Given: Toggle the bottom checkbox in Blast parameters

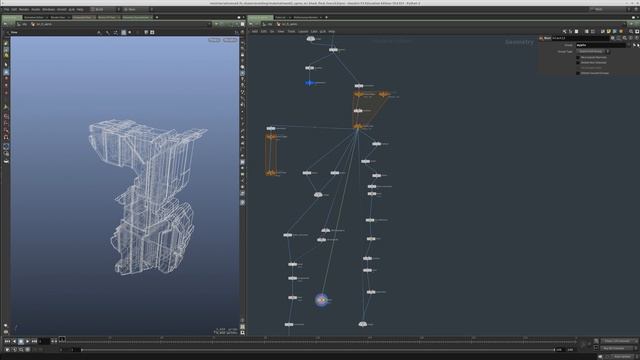Looking at the screenshot, I should pyautogui.click(x=578, y=73).
